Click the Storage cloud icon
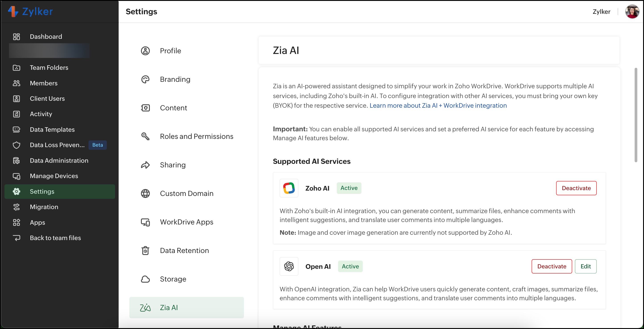This screenshot has height=329, width=644. point(145,279)
